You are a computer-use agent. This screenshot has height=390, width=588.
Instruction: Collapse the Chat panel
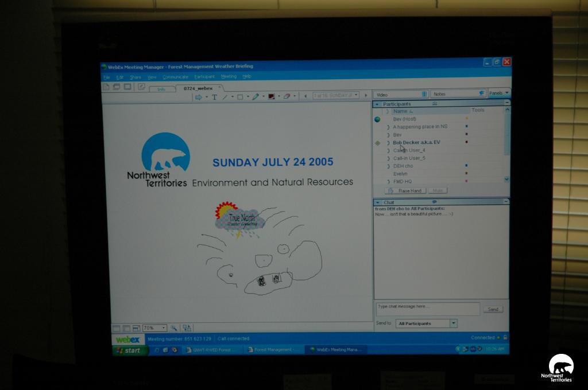tap(506, 202)
